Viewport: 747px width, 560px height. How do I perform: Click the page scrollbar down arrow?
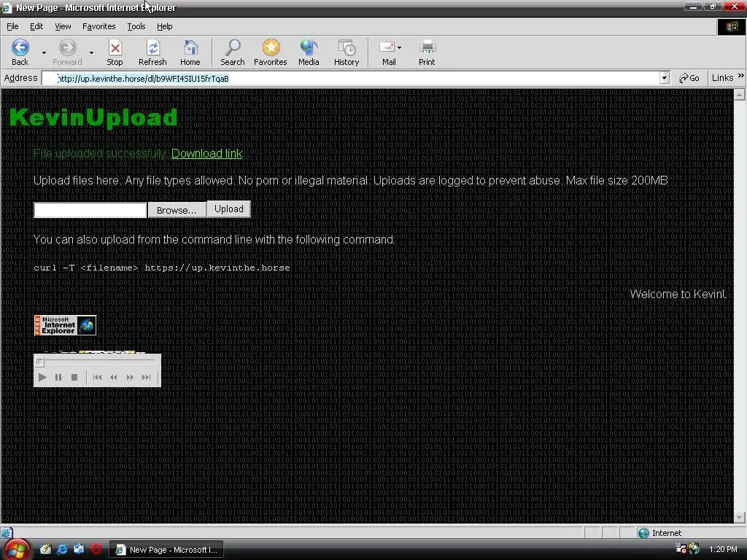[740, 518]
